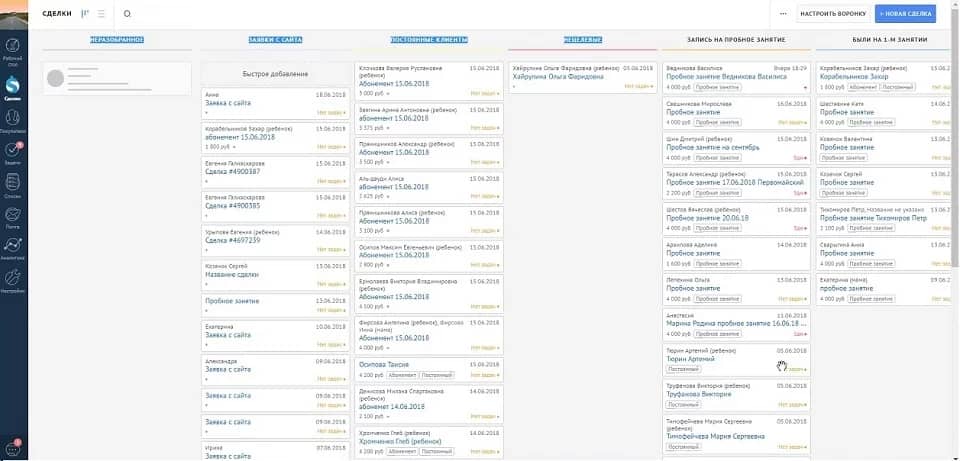
Task: Click the search magnifier icon
Action: 127,13
